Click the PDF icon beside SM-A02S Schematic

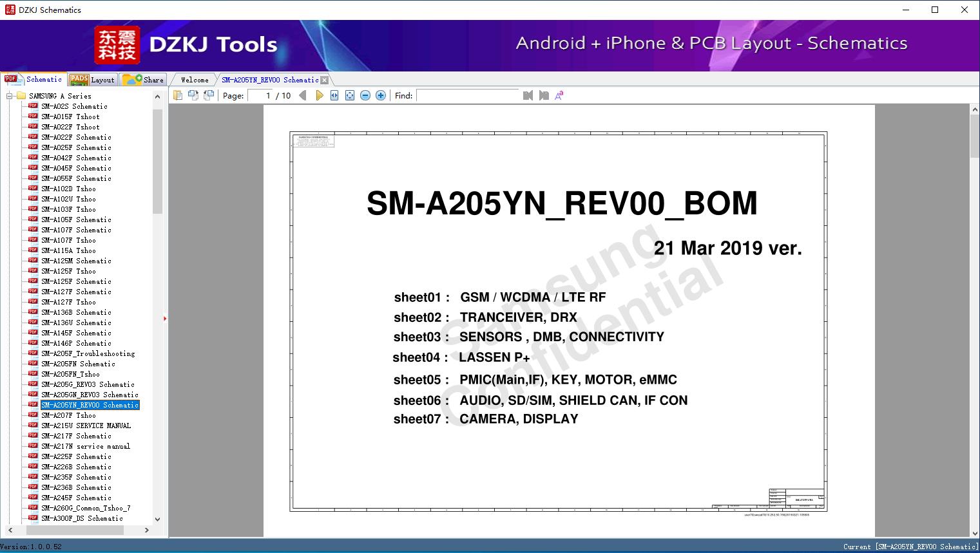[x=34, y=106]
